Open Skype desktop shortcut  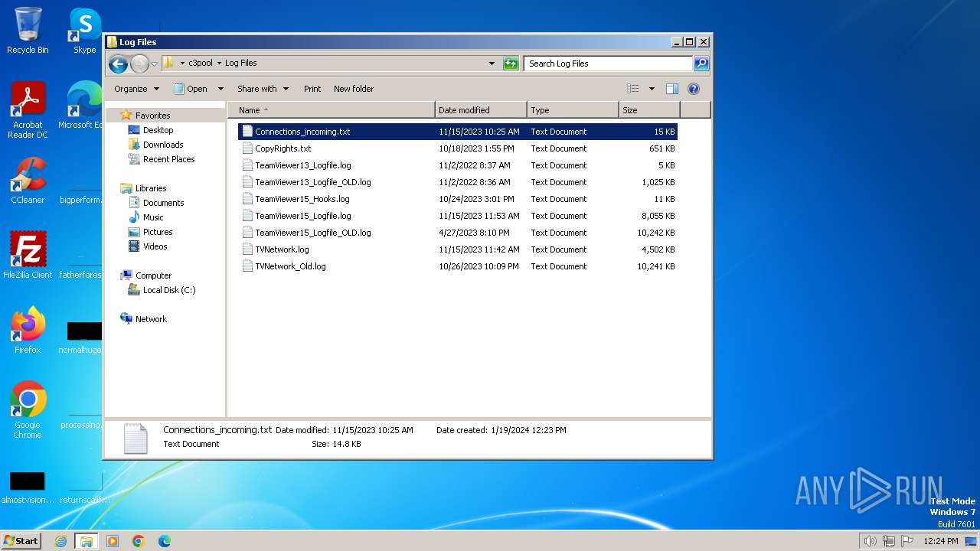pyautogui.click(x=84, y=31)
